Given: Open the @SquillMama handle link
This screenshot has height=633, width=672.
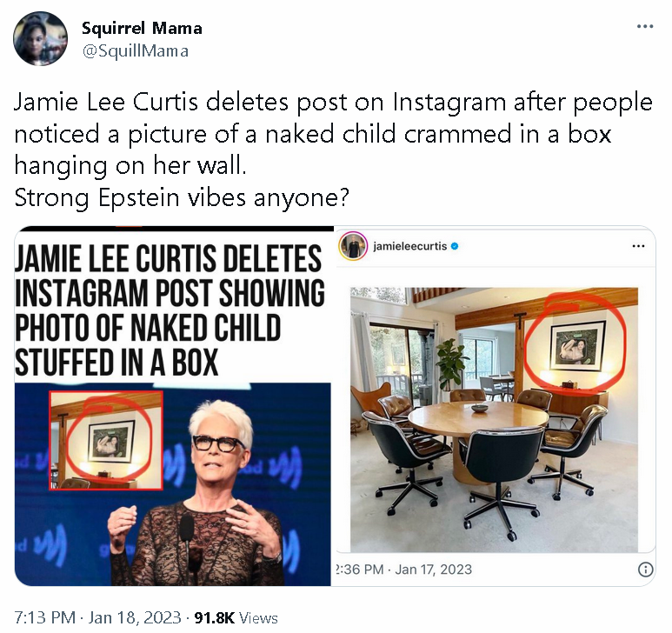Looking at the screenshot, I should 135,51.
